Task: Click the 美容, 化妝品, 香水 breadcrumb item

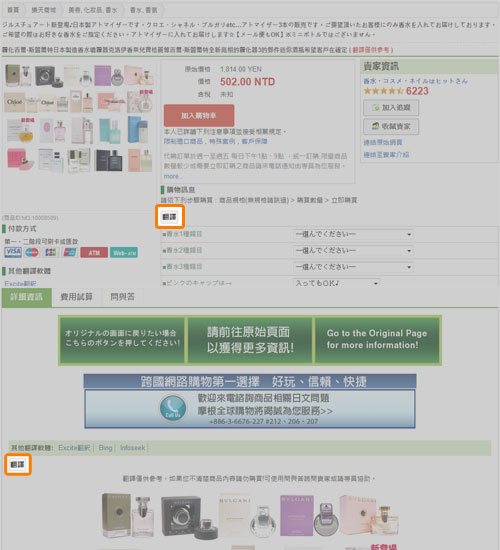Action: (93, 10)
